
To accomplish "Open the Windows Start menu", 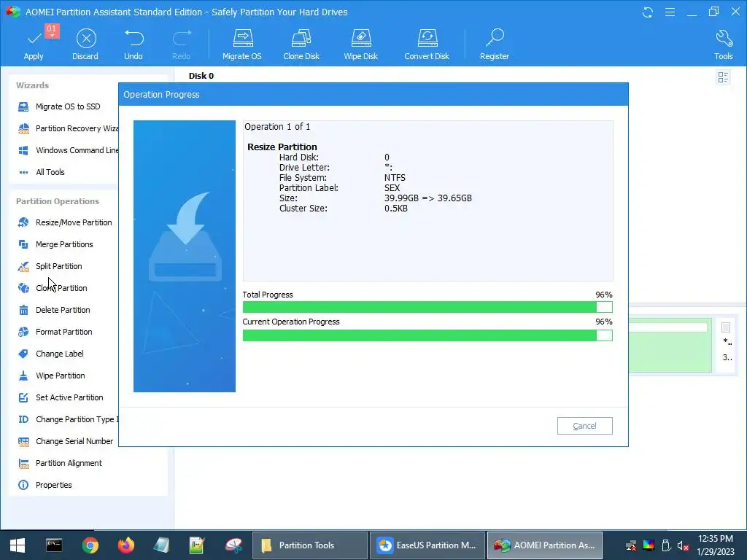I will pos(18,545).
